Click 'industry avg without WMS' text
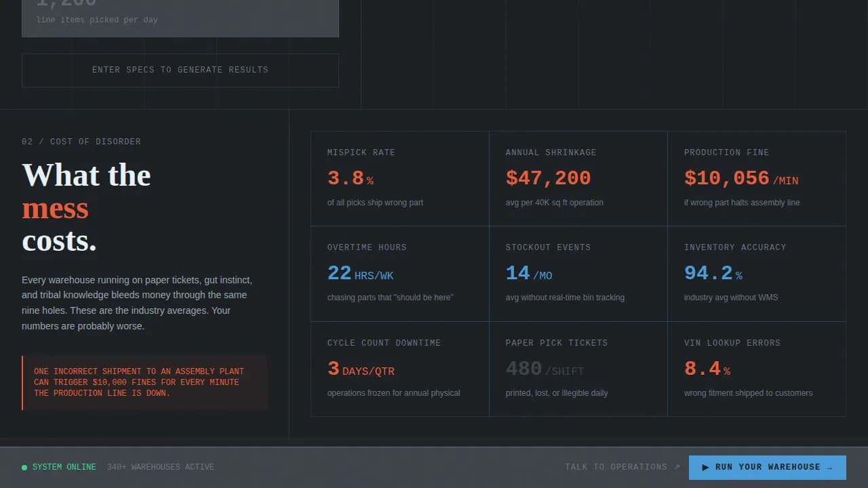The image size is (868, 488). point(731,298)
